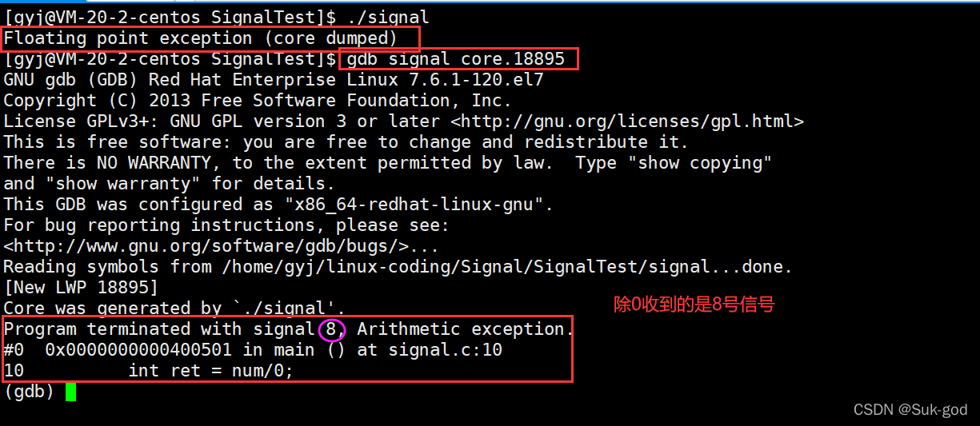The width and height of the screenshot is (980, 426).
Task: Click the "Core was generated by" line
Action: coord(174,309)
